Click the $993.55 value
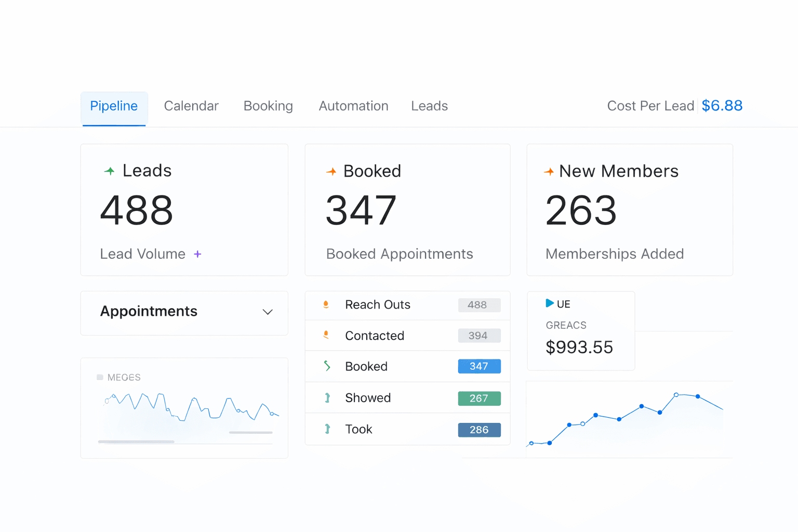Screen dimensions: 798x532 click(x=579, y=347)
